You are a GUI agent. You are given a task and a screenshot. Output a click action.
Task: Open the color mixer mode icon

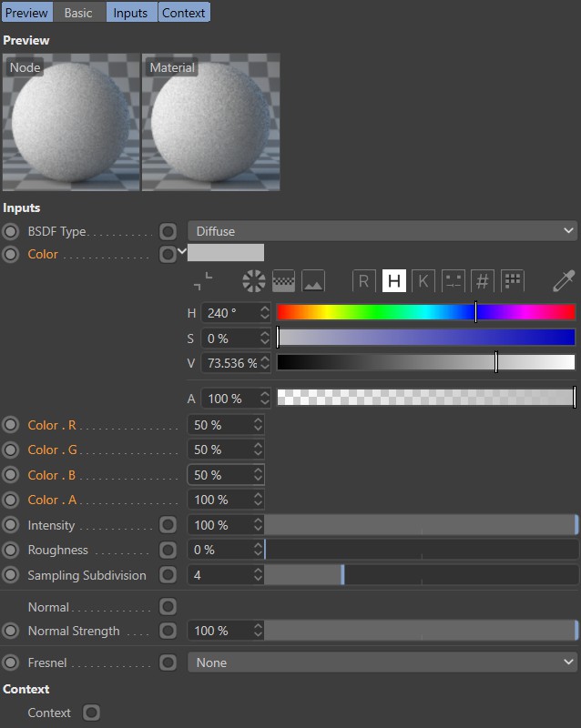[x=454, y=281]
